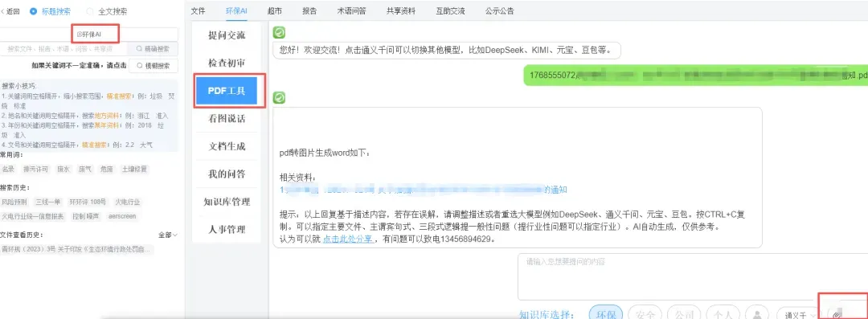Expand the 全部 file history dropdown
The image size is (868, 319).
168,235
